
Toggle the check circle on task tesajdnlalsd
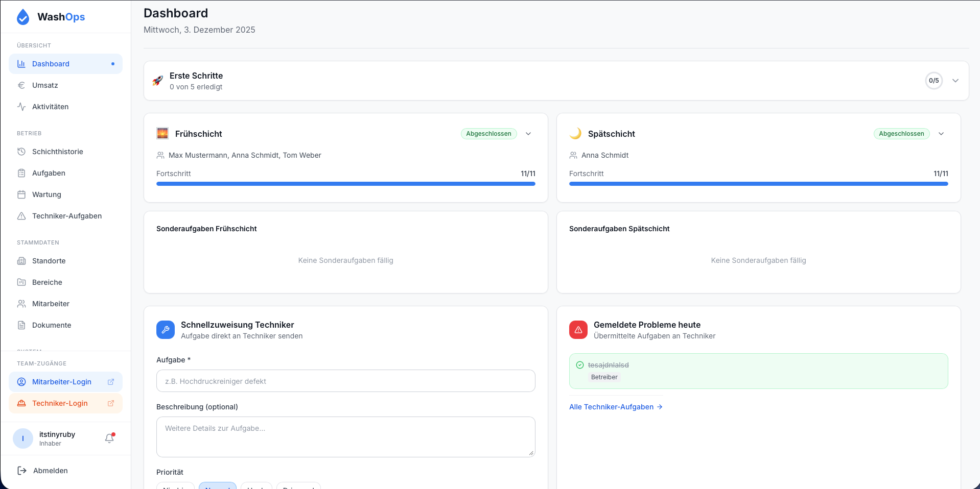pos(580,365)
